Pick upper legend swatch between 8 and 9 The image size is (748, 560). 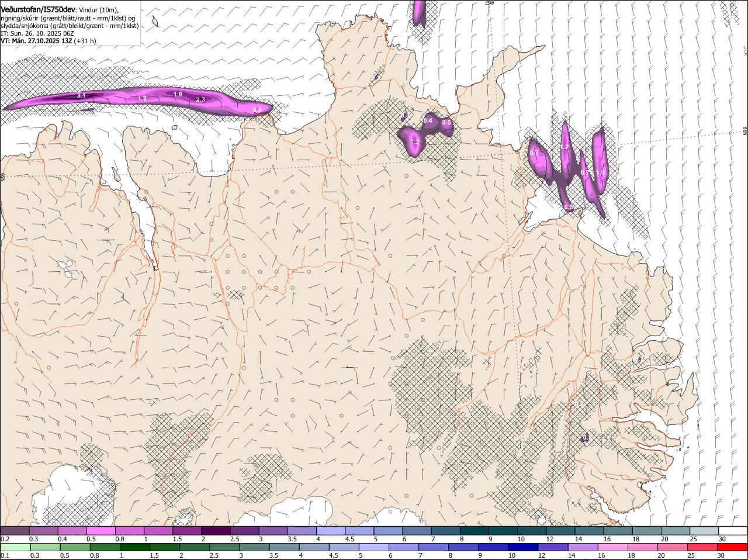pos(475,531)
